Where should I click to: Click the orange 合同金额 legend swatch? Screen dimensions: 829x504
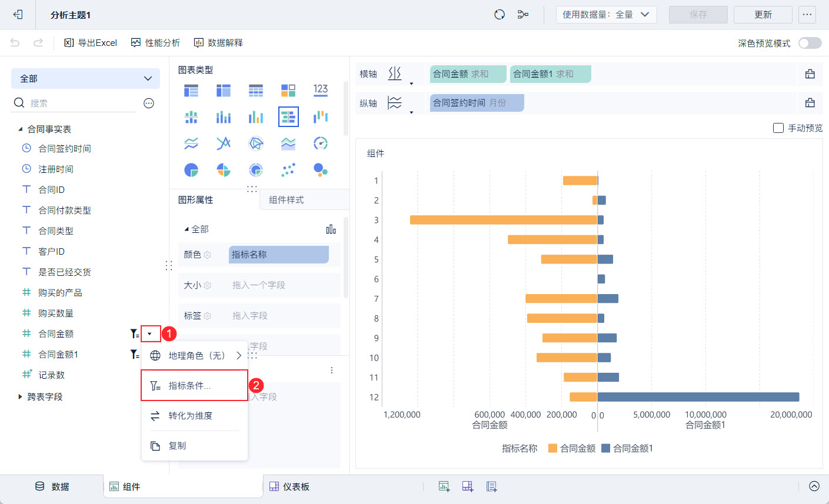tap(552, 448)
